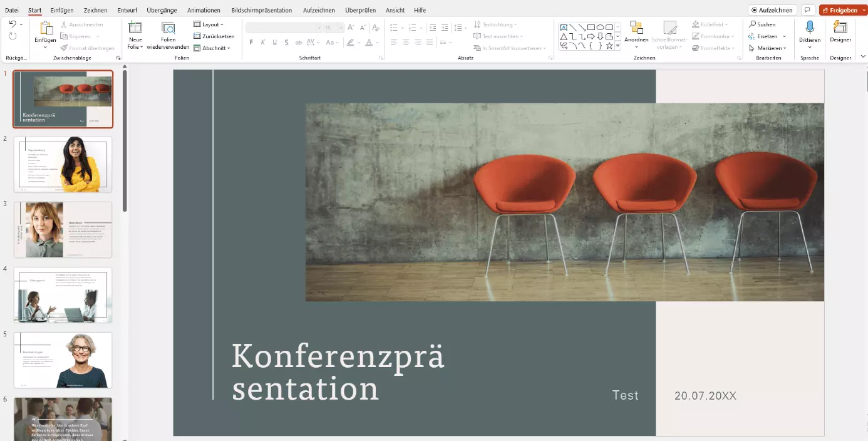Screen dimensions: 868x441
Task: Decrease list indent level
Action: (x=432, y=28)
